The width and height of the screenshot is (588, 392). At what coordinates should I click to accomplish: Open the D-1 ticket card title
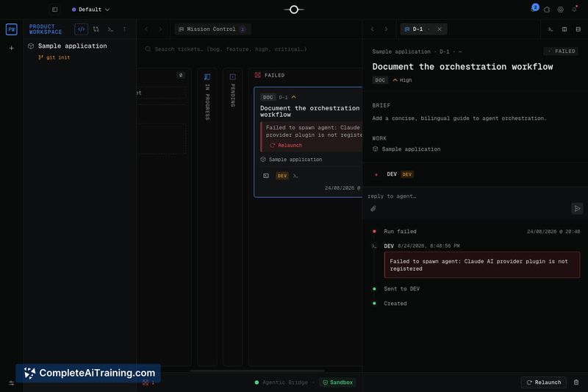309,111
